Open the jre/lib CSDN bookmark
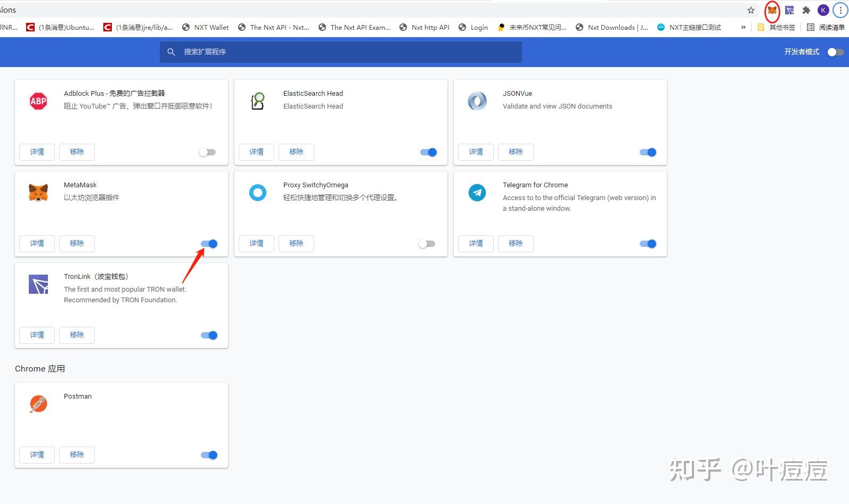 click(138, 27)
